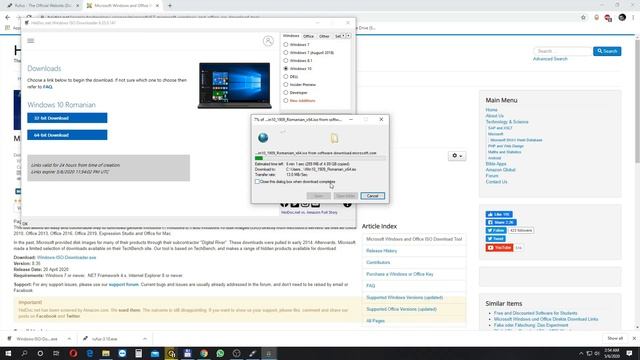The width and height of the screenshot is (640, 360).
Task: Expand the gear dropdown arrow on the page
Action: click(x=461, y=156)
